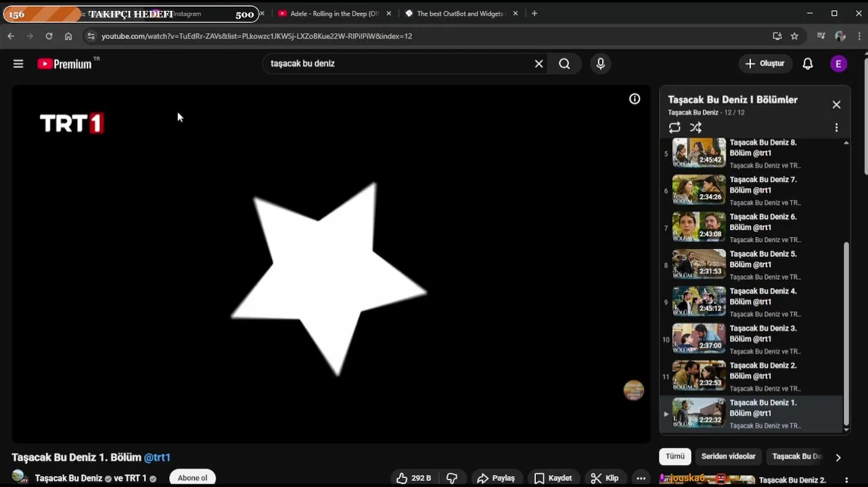The width and height of the screenshot is (868, 487).
Task: Close The best ChatBot and Widgets tab
Action: point(516,14)
